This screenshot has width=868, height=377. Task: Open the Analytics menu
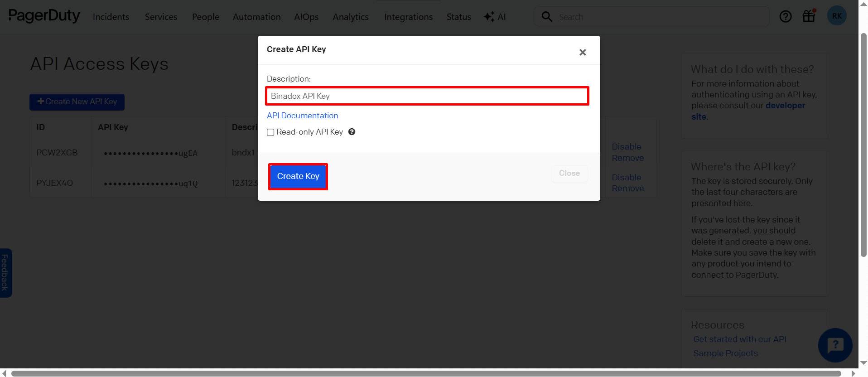tap(351, 17)
